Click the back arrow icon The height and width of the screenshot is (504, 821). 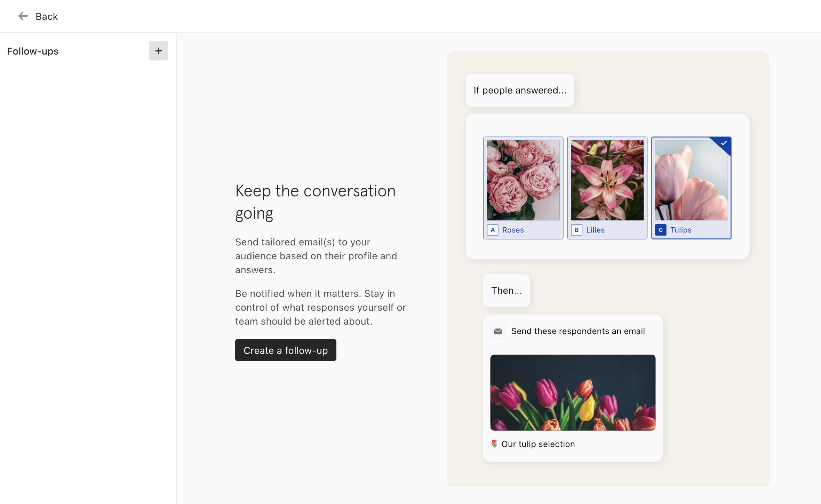[23, 16]
